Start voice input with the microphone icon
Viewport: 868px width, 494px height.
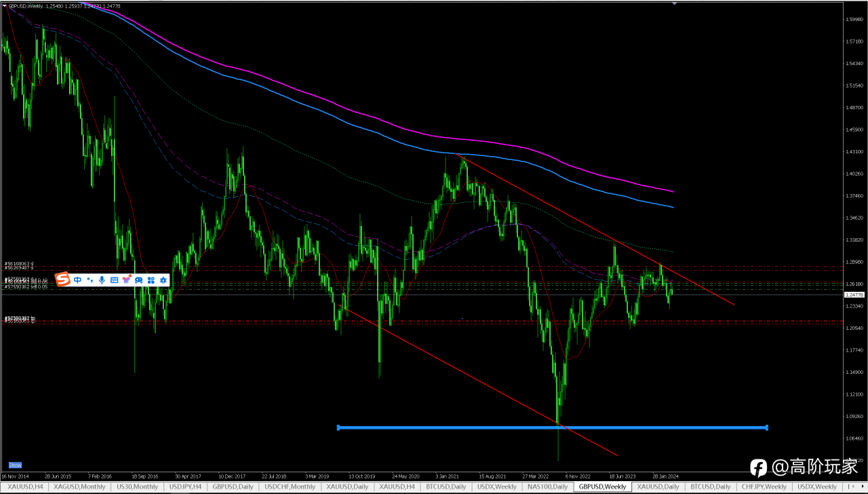pos(102,280)
